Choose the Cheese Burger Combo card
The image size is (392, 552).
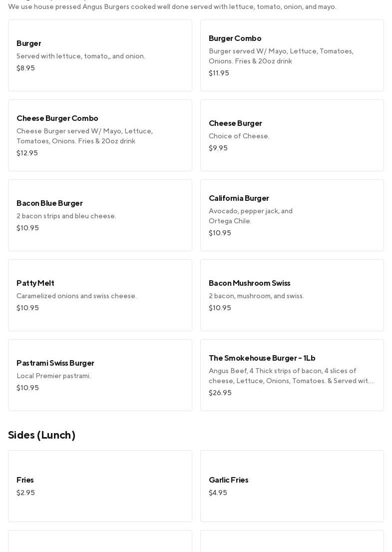(100, 135)
